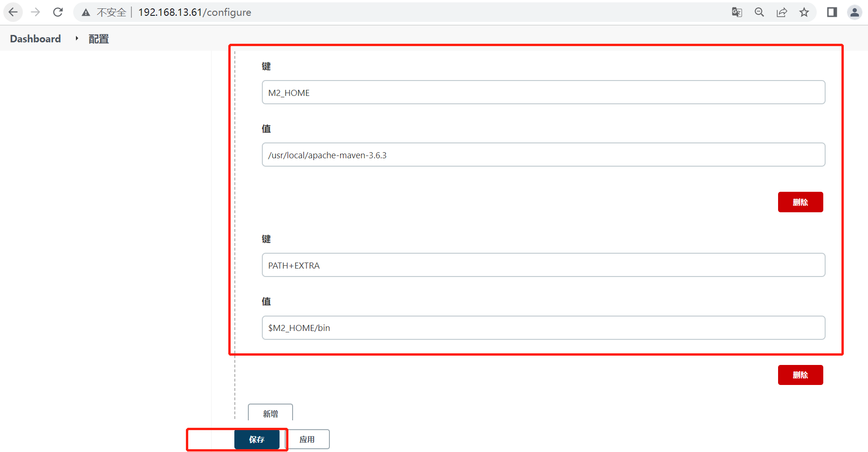Open the translate page icon
Image resolution: width=868 pixels, height=452 pixels.
tap(737, 12)
